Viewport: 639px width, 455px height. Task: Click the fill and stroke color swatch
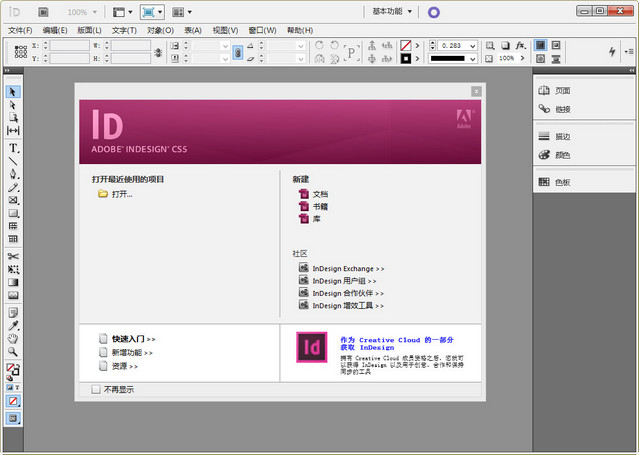pos(14,369)
